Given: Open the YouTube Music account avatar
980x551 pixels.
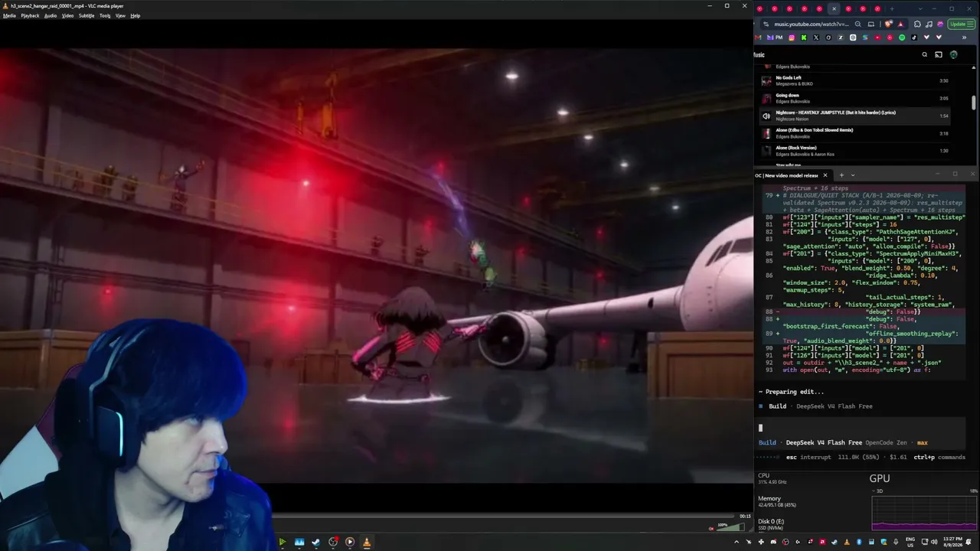Looking at the screenshot, I should pyautogui.click(x=953, y=54).
